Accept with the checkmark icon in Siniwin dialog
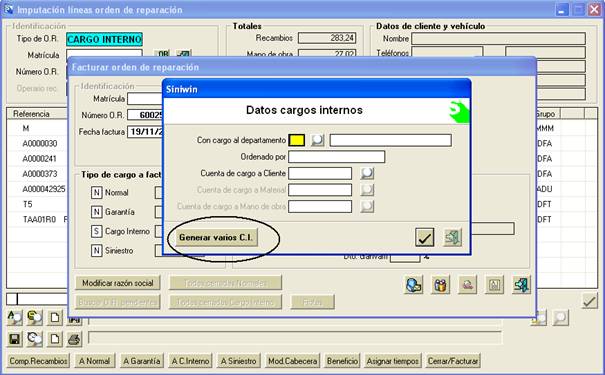Viewport: 605px width, 375px height. (x=424, y=237)
